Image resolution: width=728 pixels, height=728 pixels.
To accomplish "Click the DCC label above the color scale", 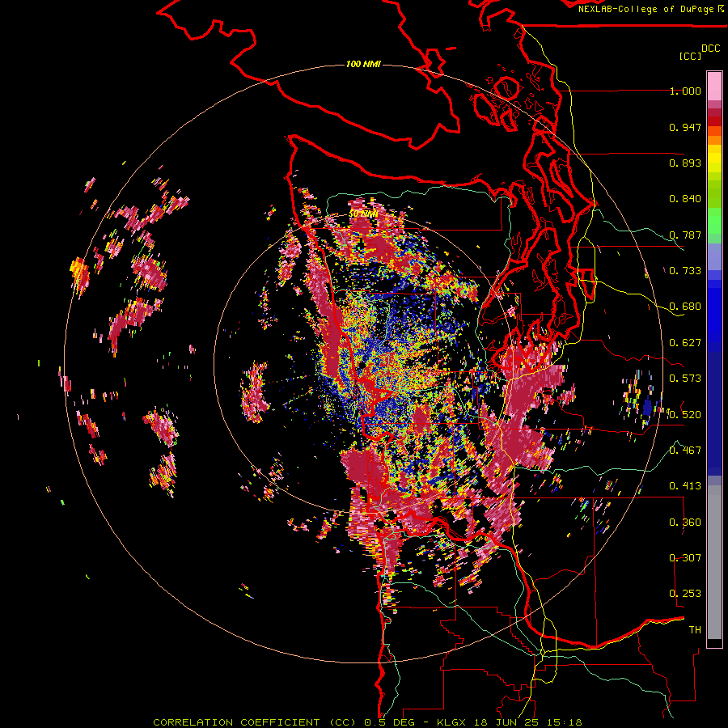I will [x=711, y=49].
